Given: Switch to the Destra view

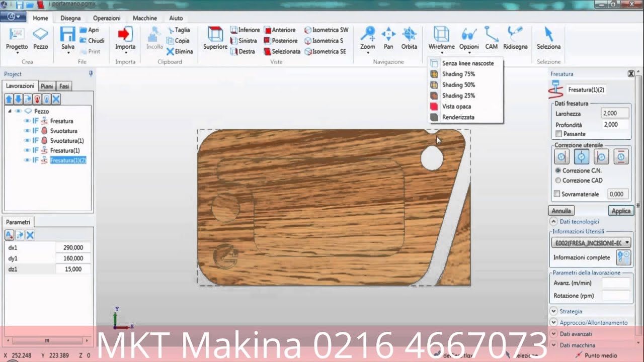Looking at the screenshot, I should click(243, 51).
